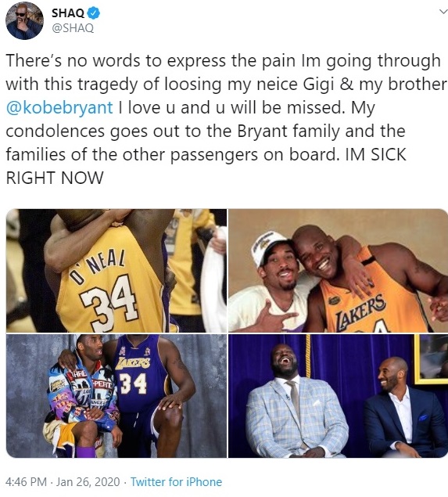View the photo with colorful three-peat jacket
Screen dimensions: 448x497
(x=116, y=396)
